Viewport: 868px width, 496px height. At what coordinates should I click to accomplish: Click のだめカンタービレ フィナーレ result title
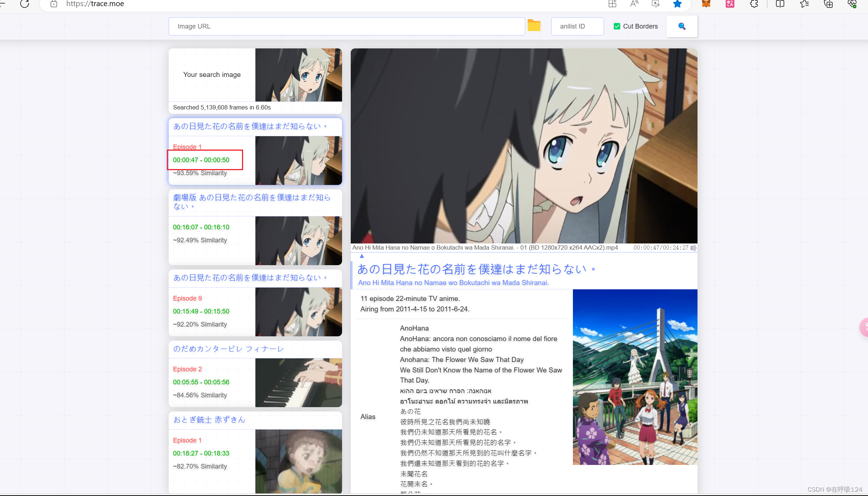tap(228, 349)
